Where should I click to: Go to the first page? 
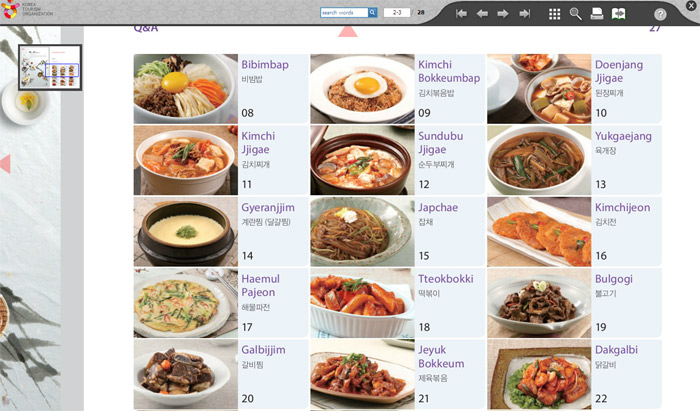pos(461,14)
